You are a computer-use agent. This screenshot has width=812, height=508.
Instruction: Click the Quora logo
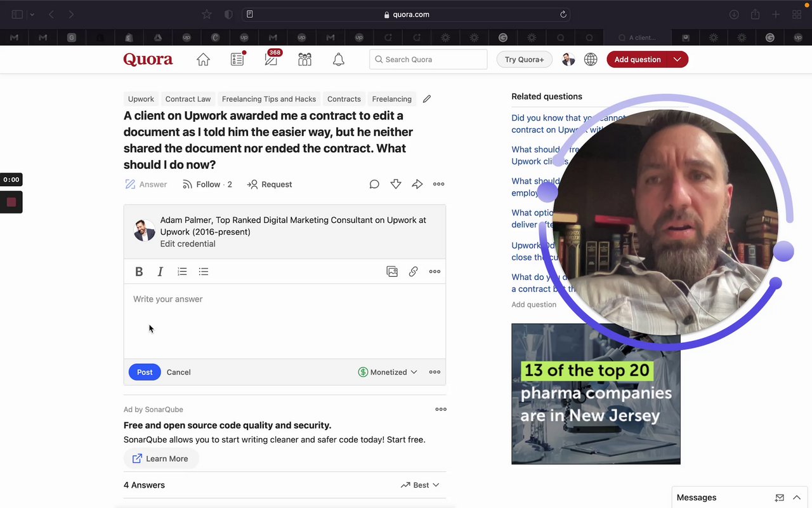tap(148, 59)
